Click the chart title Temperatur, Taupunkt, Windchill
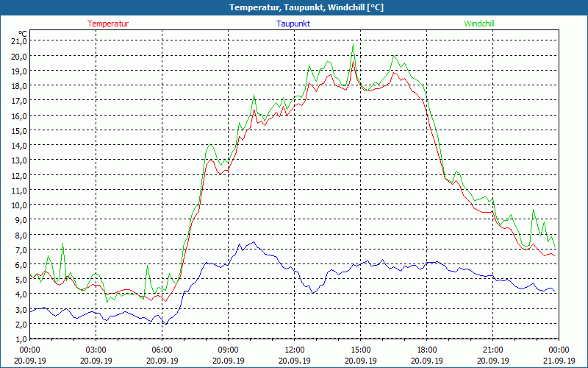The height and width of the screenshot is (368, 588). (306, 7)
